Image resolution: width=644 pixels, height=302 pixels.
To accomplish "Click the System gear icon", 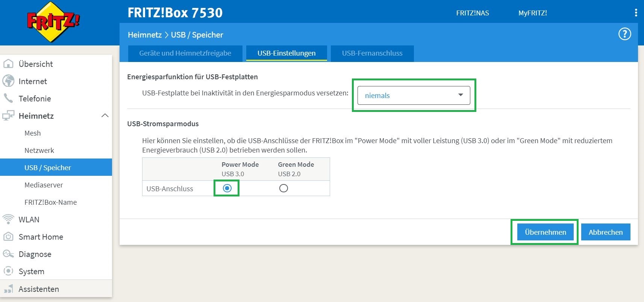I will [x=8, y=271].
